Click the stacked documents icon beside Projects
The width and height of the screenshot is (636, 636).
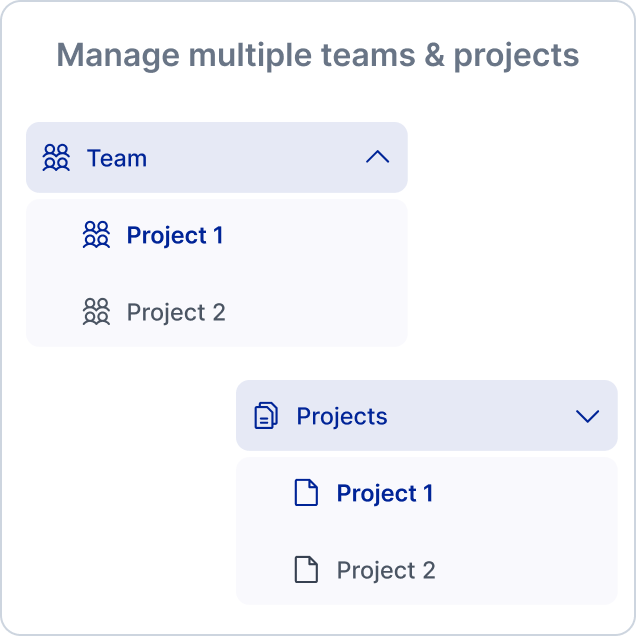point(266,415)
